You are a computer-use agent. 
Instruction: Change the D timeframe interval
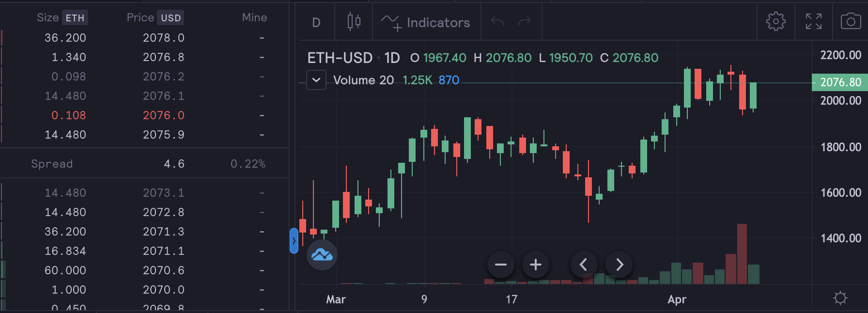(x=316, y=22)
